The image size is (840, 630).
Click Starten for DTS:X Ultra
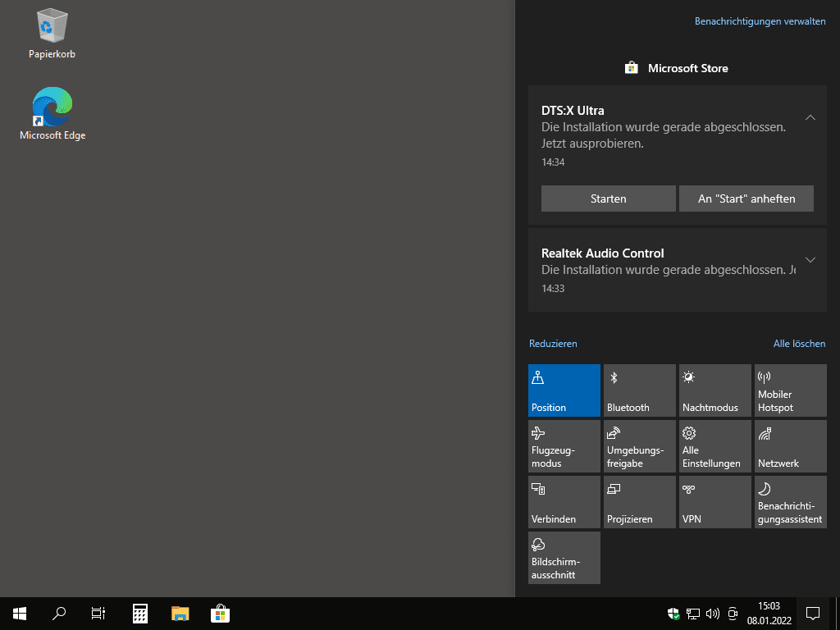click(x=608, y=199)
